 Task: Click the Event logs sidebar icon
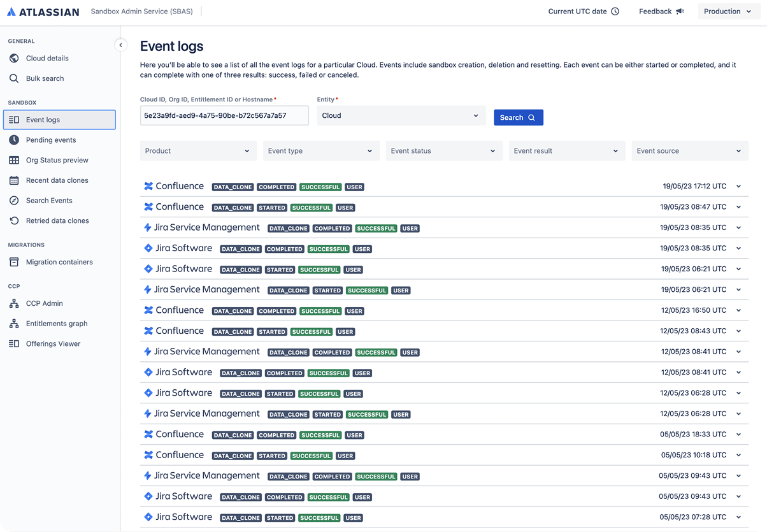click(14, 120)
